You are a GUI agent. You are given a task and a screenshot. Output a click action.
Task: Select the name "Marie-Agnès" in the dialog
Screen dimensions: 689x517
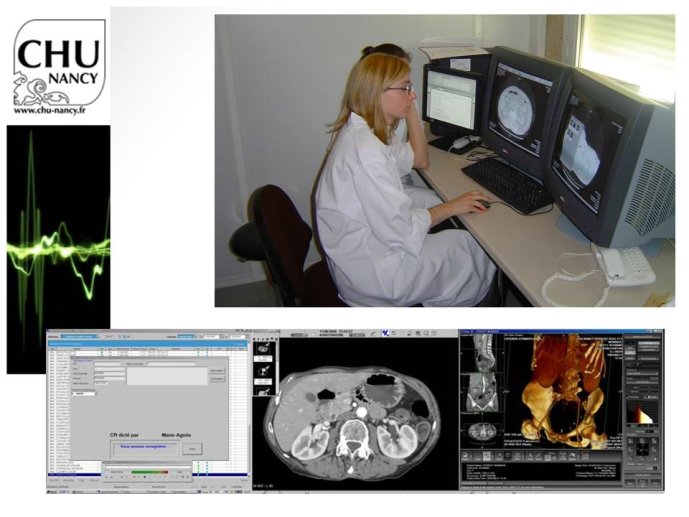[176, 435]
